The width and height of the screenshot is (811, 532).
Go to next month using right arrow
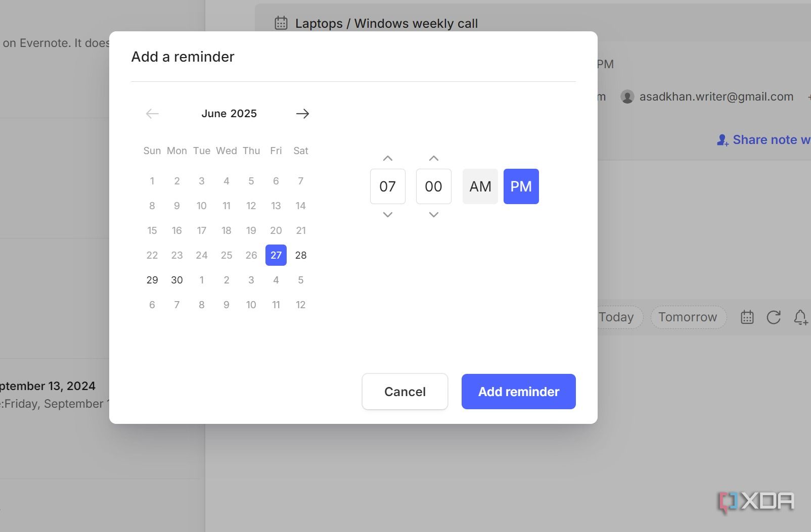[x=302, y=114]
